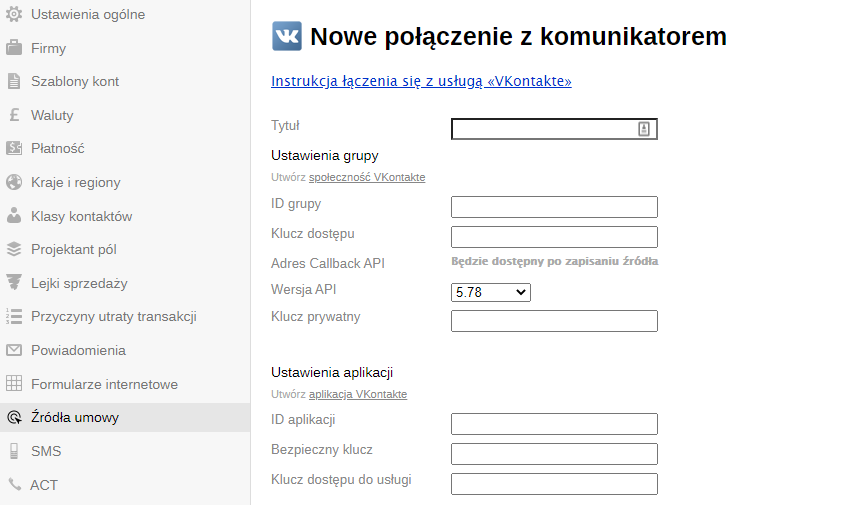Click the ID aplikacji input field
Screen dimensions: 854x505
pos(554,424)
